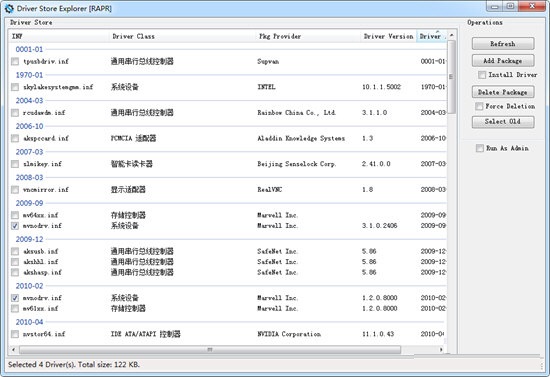Enable the Install Driver option

coord(482,75)
